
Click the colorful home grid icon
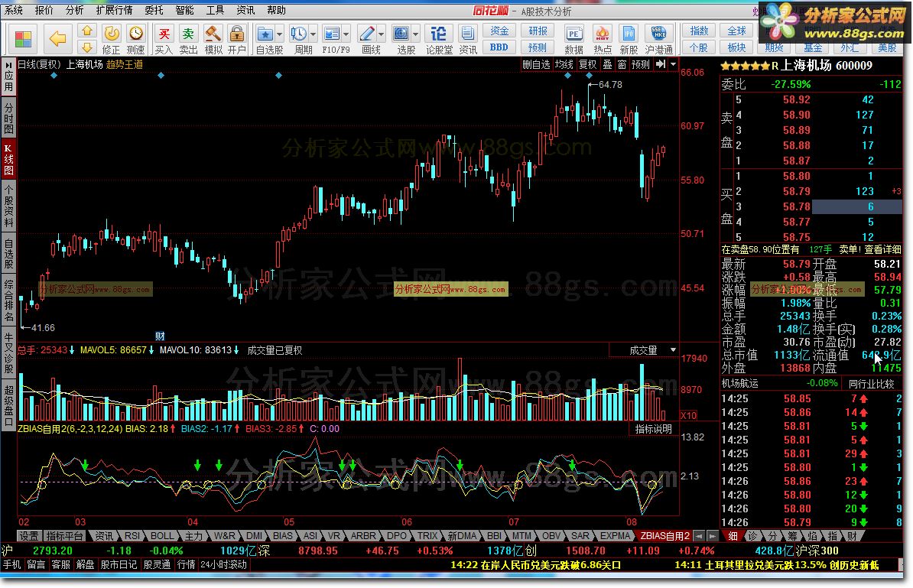(23, 39)
